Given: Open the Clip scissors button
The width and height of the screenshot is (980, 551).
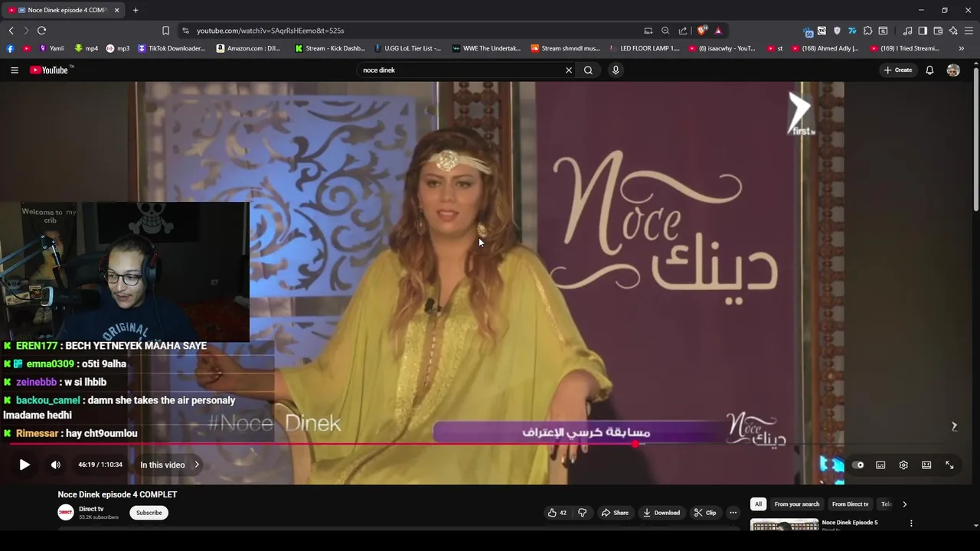Looking at the screenshot, I should click(705, 513).
